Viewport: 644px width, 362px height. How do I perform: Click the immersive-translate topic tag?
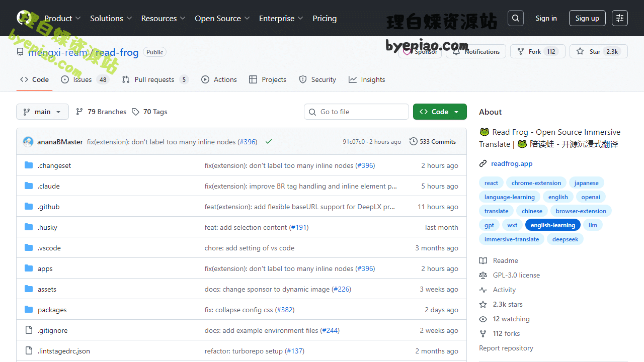512,239
